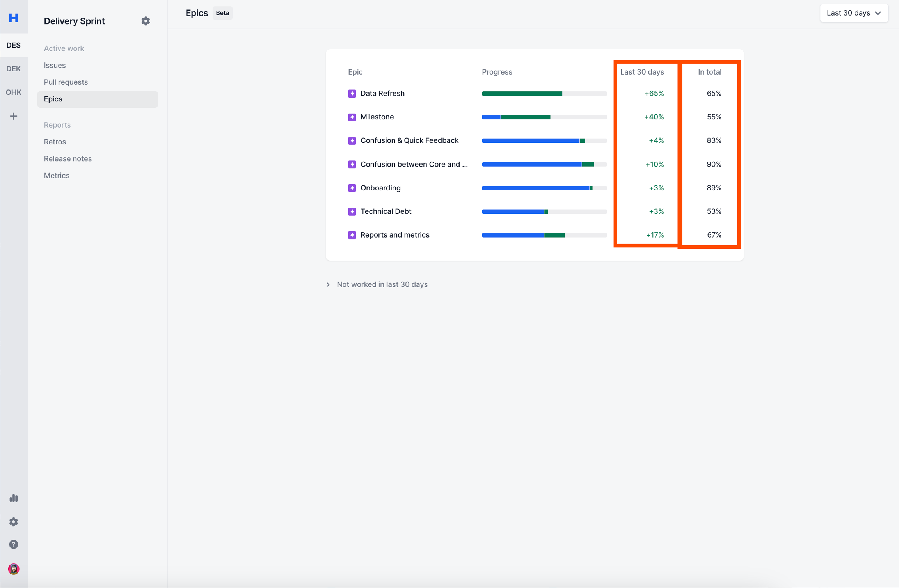
Task: Switch to the OHK team tab
Action: (x=14, y=92)
